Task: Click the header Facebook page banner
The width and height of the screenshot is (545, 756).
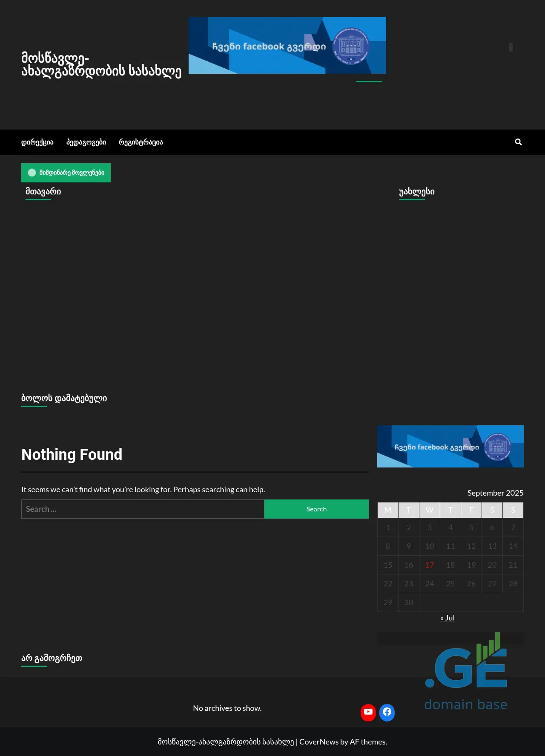Action: click(287, 46)
